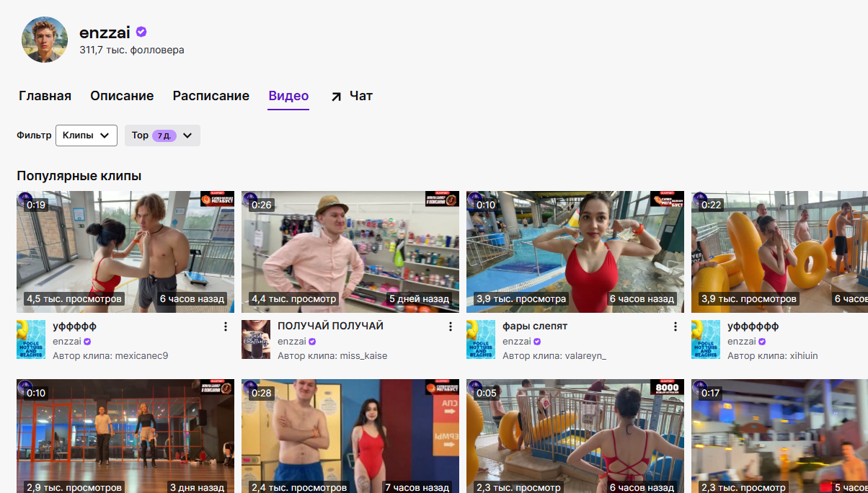
Task: Play the ПОЛУЧАЙ ПОЛУЧАЙ clip thumbnail
Action: click(350, 252)
